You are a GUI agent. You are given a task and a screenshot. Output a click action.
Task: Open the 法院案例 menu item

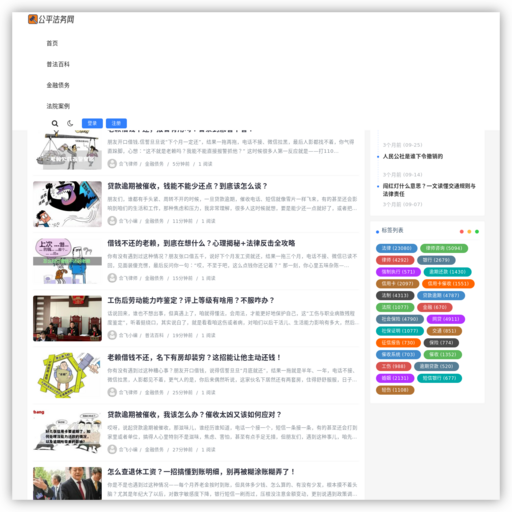coord(58,106)
